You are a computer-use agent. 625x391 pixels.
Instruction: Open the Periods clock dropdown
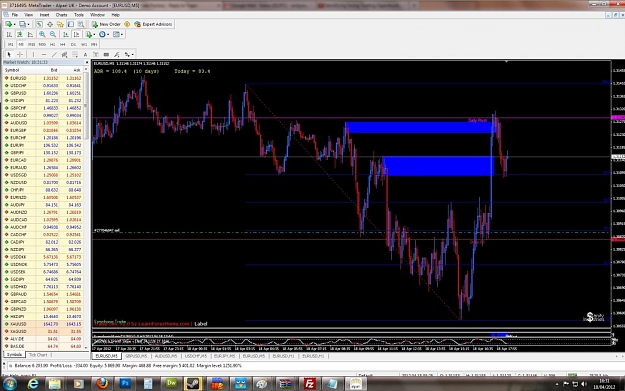tap(104, 34)
